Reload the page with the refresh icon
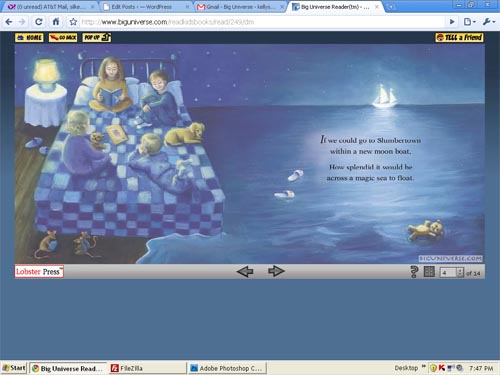This screenshot has width=500, height=375. tap(39, 22)
